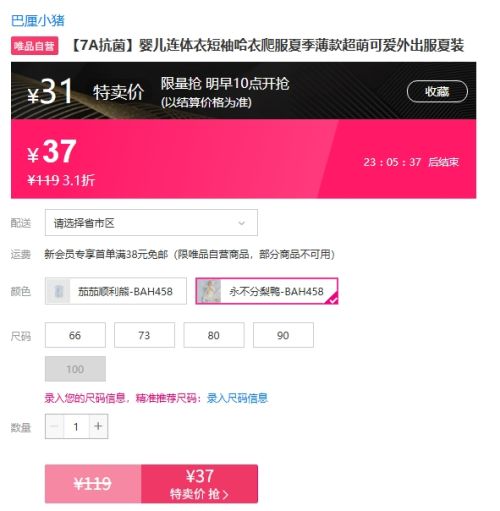Increase quantity with the plus icon
Screen dimensions: 500x511
(98, 426)
